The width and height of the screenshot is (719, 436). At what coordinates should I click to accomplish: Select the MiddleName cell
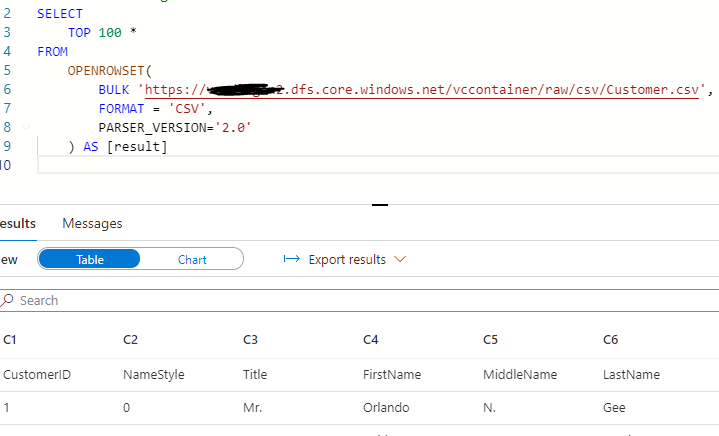coord(520,375)
